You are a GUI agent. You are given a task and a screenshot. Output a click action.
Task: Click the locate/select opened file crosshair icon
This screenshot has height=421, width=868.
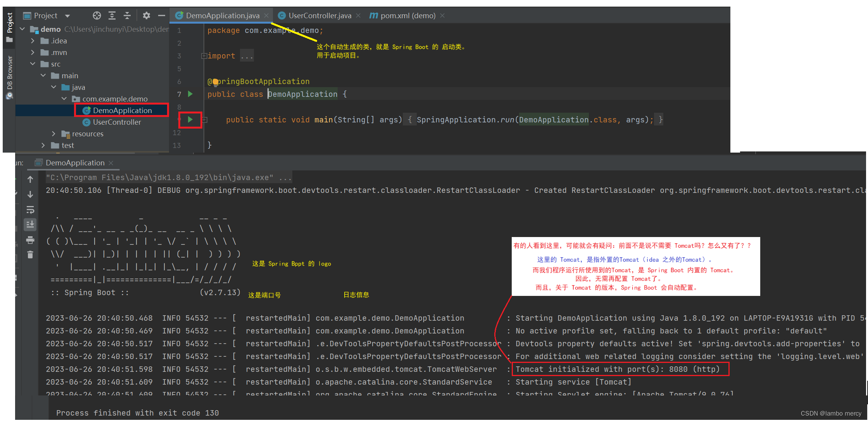pyautogui.click(x=97, y=15)
